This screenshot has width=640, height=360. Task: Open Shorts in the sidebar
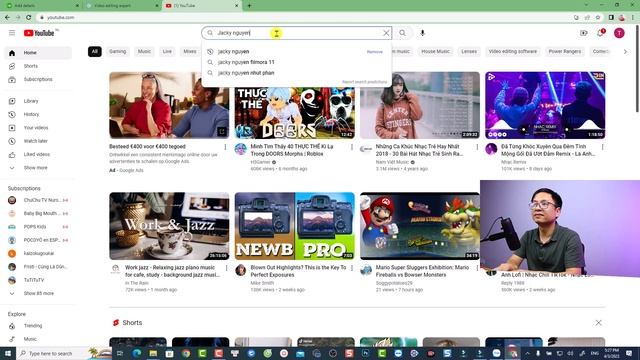pyautogui.click(x=38, y=66)
